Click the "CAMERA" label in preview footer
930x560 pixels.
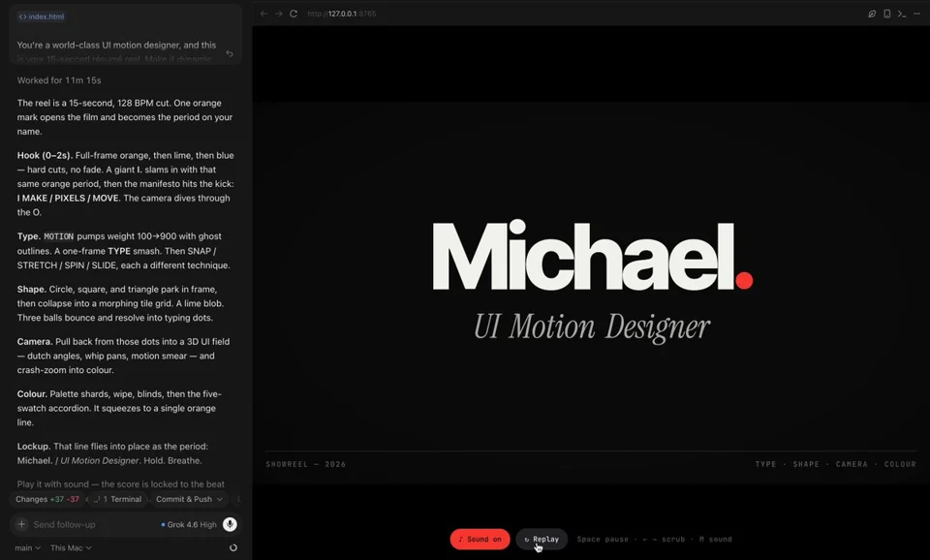point(852,464)
